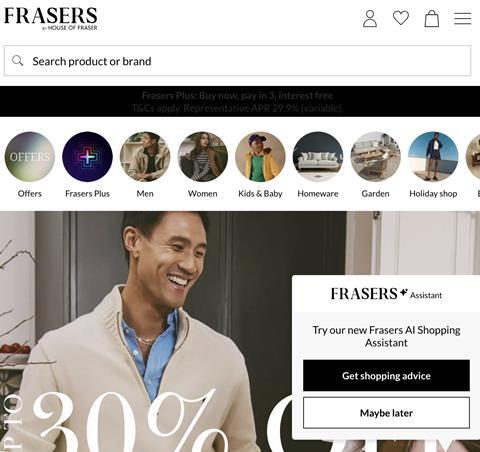Screen dimensions: 480x452
Task: Click the Frasers Plus promo banner
Action: [240, 102]
